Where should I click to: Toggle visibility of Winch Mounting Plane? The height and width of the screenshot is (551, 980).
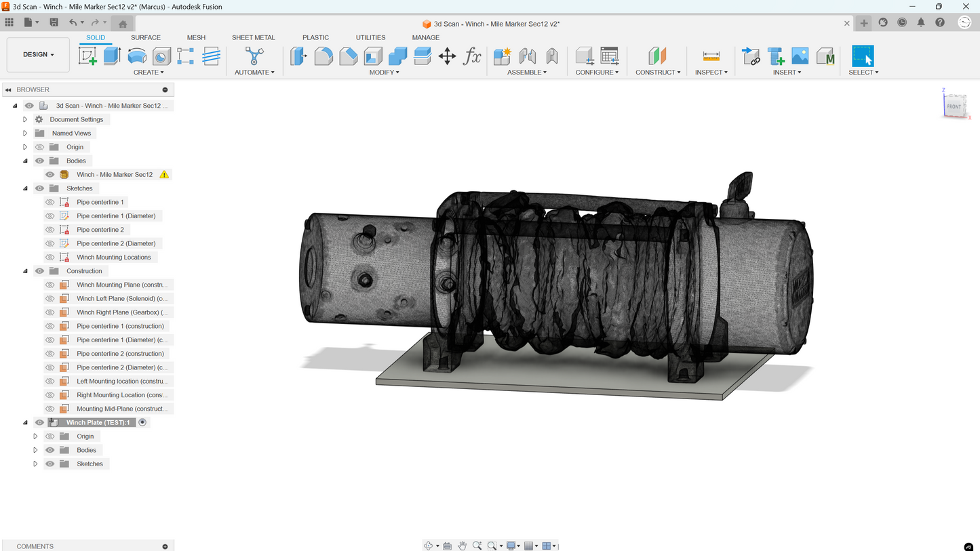(50, 285)
